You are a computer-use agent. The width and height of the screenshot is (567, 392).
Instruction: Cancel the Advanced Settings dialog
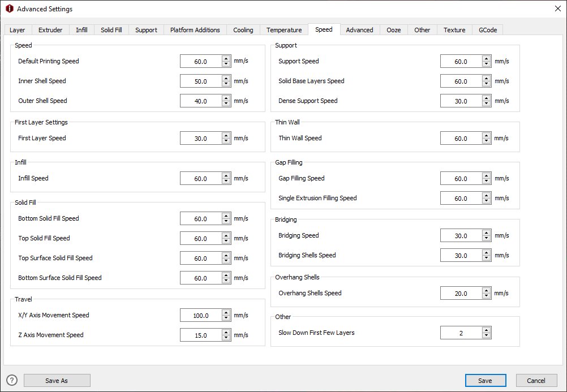coord(536,381)
